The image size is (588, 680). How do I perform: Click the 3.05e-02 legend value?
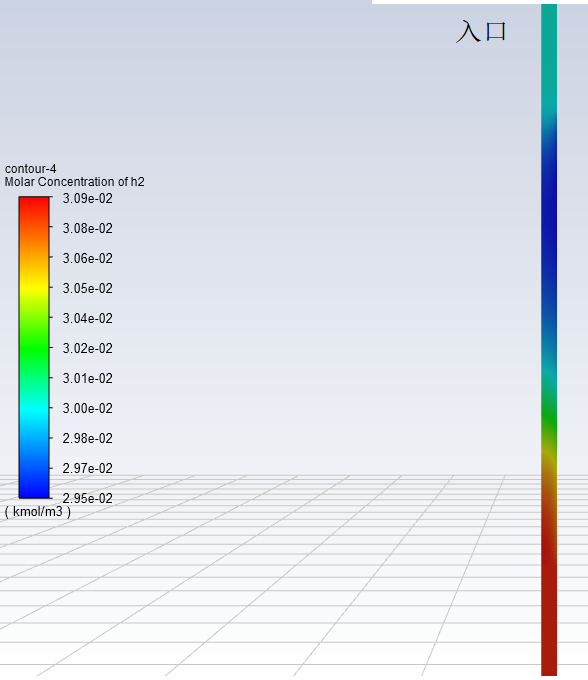click(88, 288)
